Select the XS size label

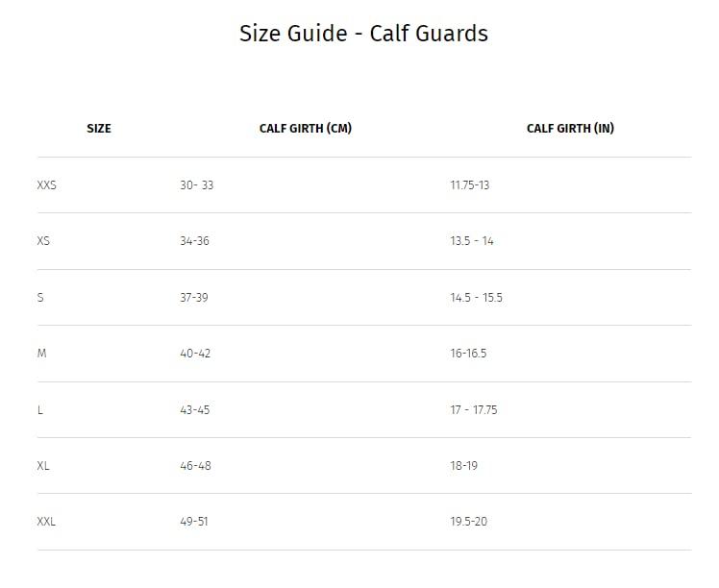click(x=43, y=241)
